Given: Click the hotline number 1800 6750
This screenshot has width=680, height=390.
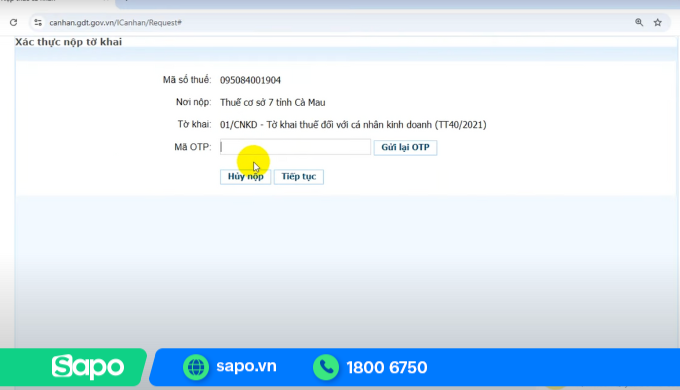Looking at the screenshot, I should coord(387,367).
